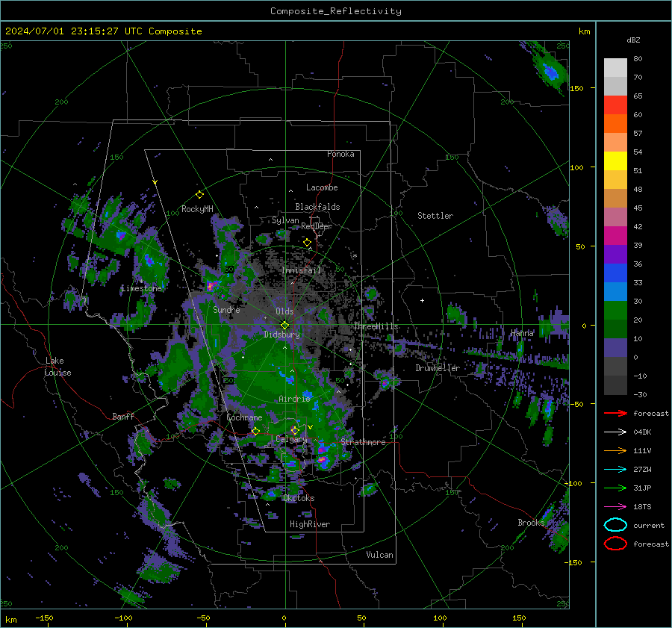Screen dimensions: 672x628
Task: Click the orange 111V arrow legend icon
Action: click(615, 450)
